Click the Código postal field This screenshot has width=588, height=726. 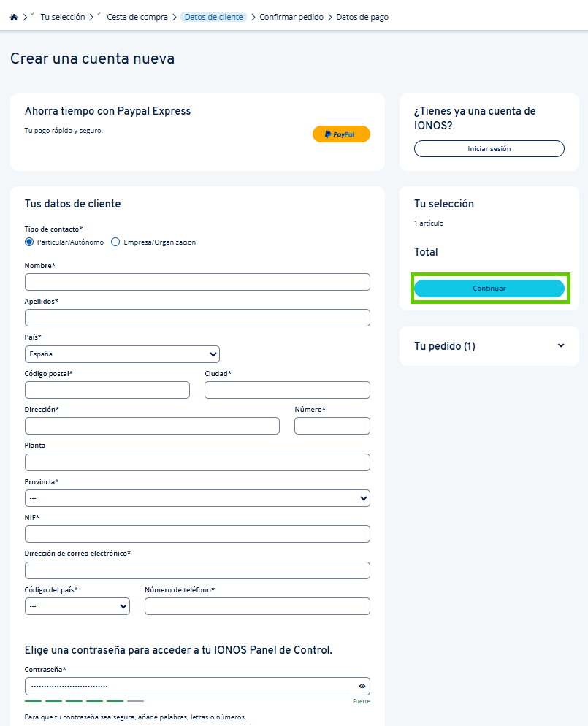107,389
